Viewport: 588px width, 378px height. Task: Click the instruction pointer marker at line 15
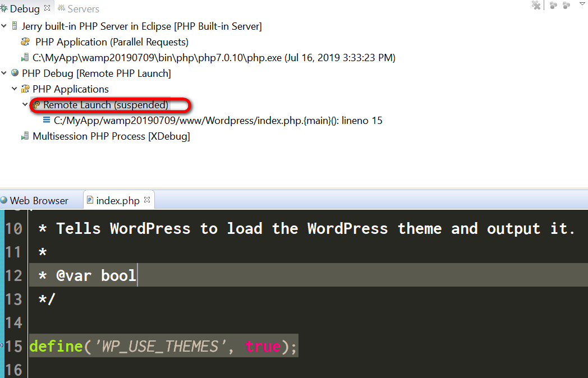tap(2, 345)
